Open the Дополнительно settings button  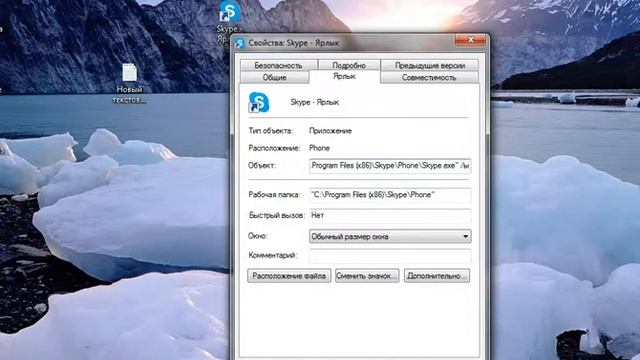[x=437, y=276]
